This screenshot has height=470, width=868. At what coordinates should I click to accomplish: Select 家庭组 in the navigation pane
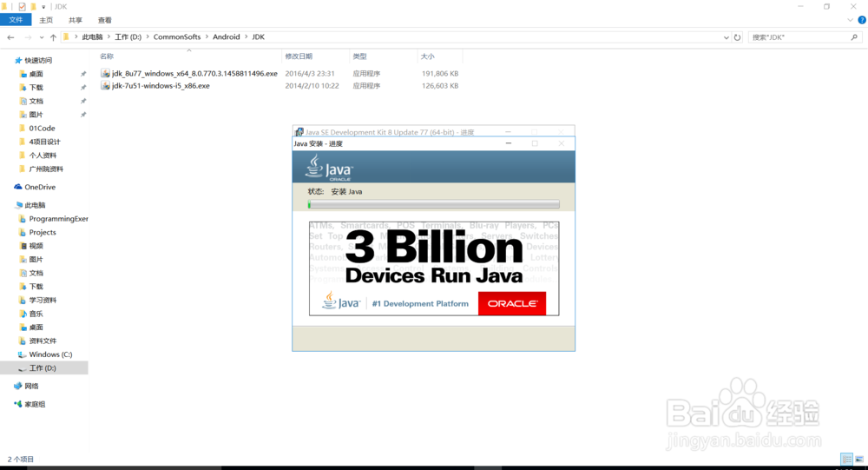35,405
